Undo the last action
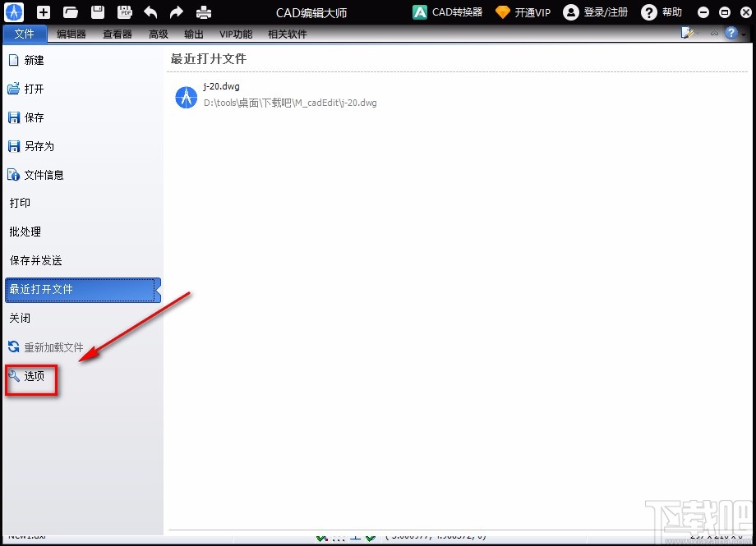 [x=150, y=11]
